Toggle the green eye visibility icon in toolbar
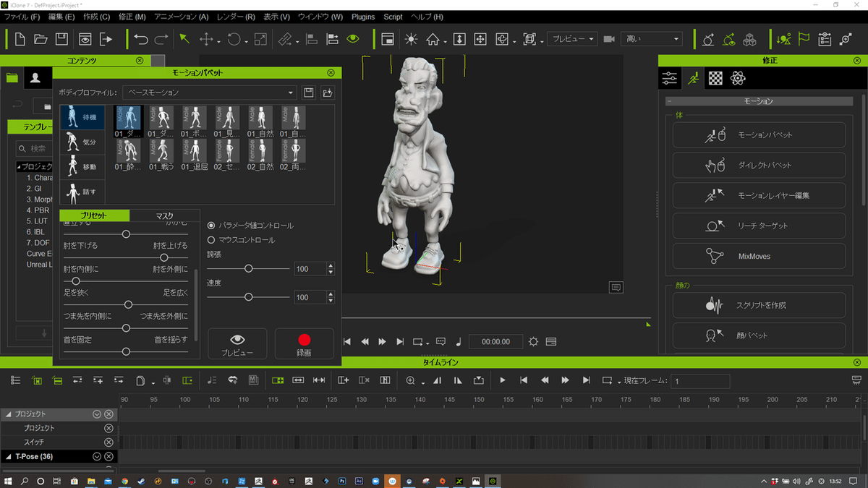The width and height of the screenshot is (868, 488). coord(352,39)
